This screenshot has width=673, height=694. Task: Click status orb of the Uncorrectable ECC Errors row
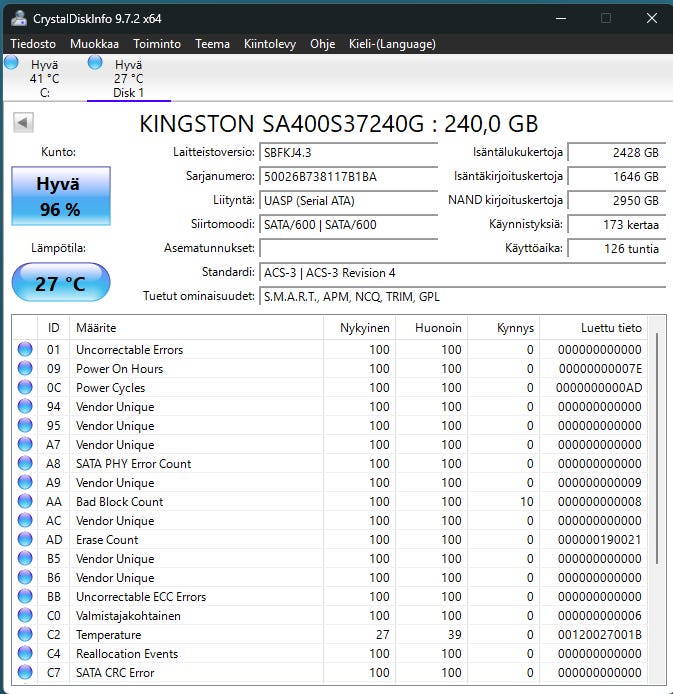click(25, 596)
